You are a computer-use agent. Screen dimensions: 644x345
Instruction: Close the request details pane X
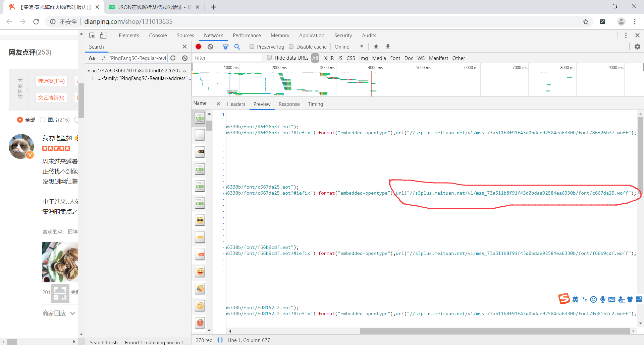(x=218, y=104)
